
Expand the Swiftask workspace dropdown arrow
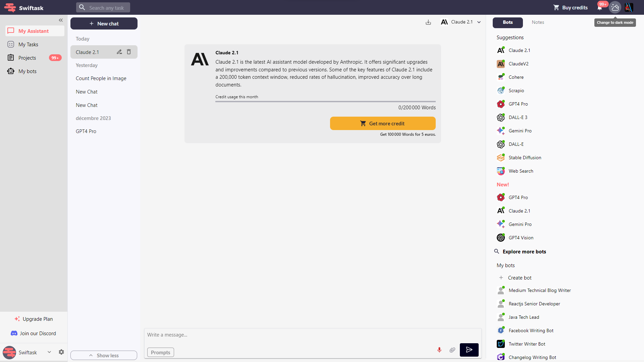[x=49, y=352]
